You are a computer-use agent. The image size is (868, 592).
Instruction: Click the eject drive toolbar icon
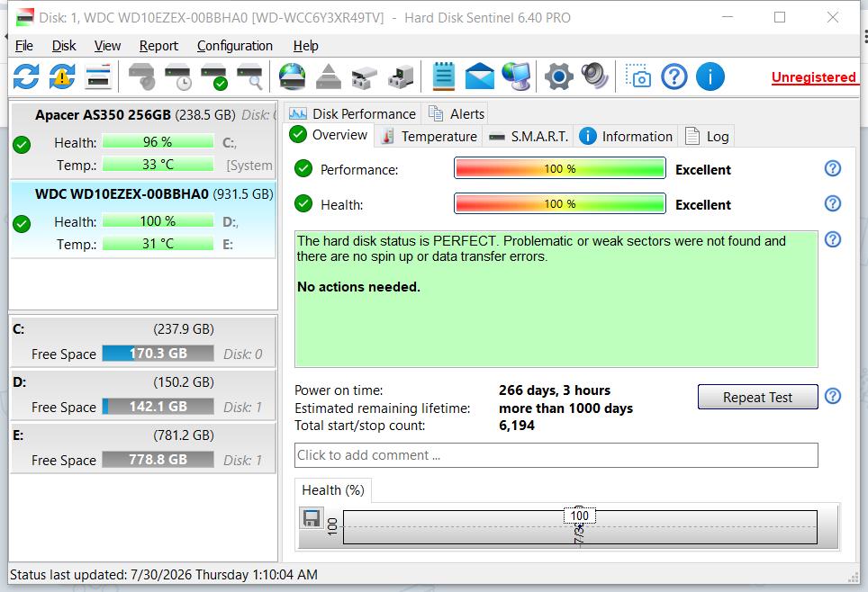(x=329, y=76)
